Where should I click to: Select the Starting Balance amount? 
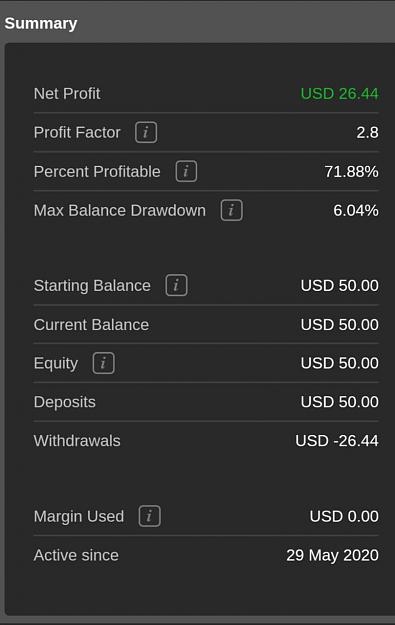(340, 285)
